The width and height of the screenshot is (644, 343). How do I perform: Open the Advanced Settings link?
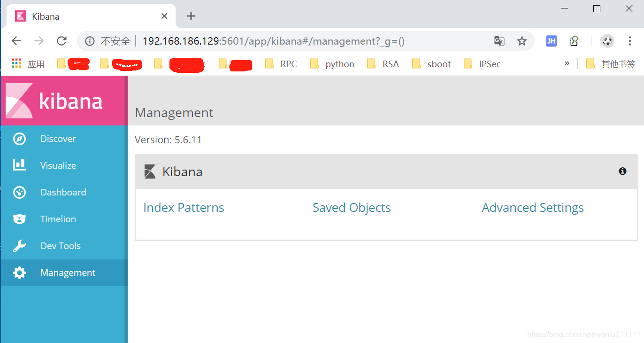(533, 208)
